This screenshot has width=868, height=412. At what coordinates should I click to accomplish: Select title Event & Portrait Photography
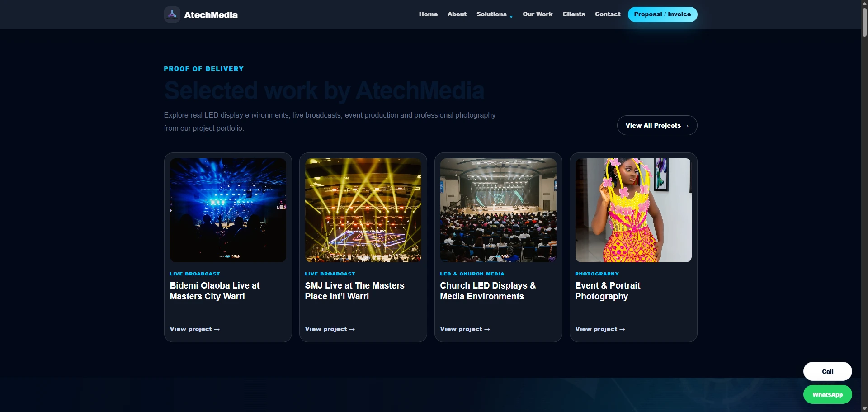pos(608,291)
